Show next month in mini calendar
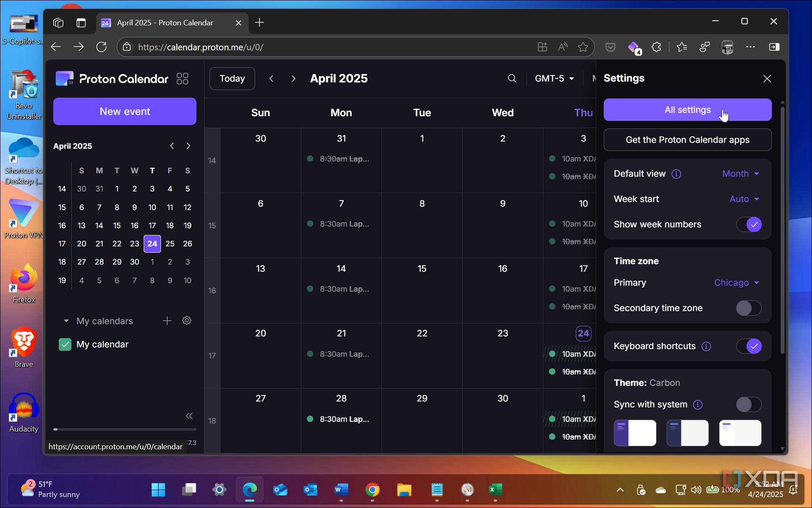Screen dimensions: 812x508 click(188, 146)
